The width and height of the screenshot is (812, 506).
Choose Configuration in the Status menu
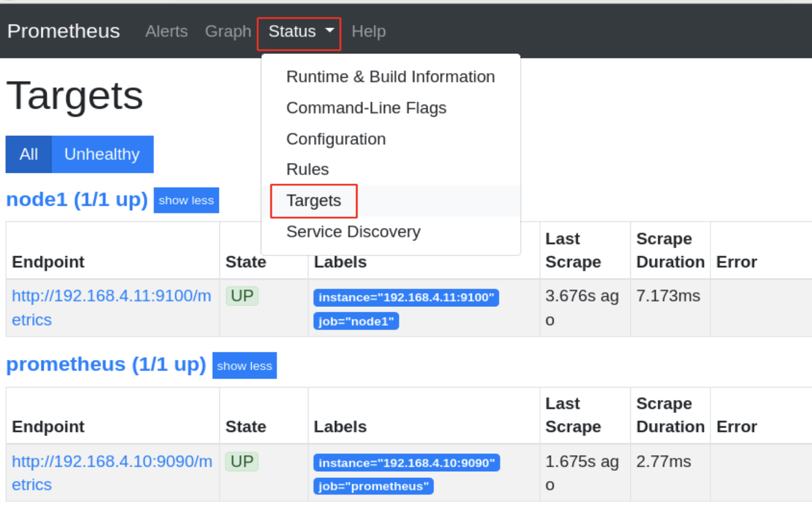pos(390,139)
